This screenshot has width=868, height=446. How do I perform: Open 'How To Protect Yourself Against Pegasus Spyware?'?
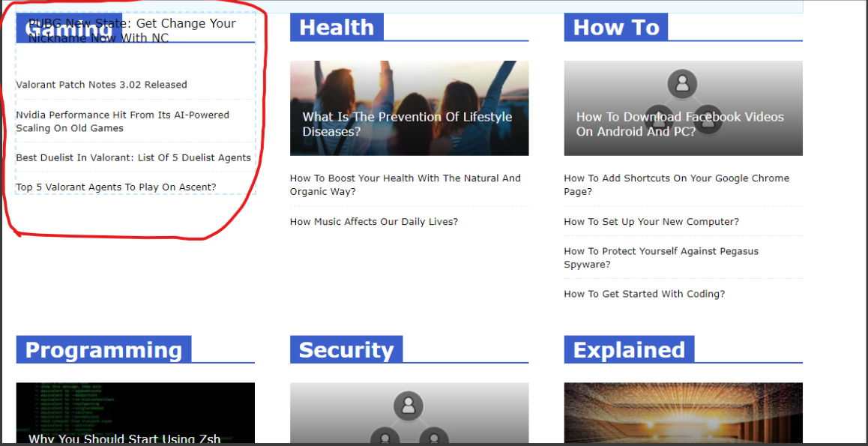click(x=661, y=258)
